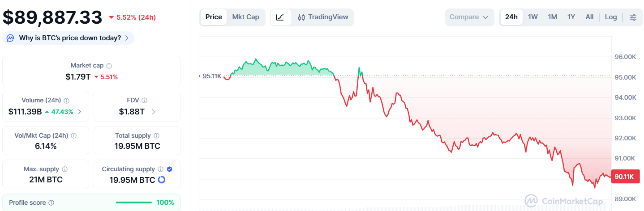Screen dimensions: 644x211
Task: Click Volume (24h) info icon
Action: point(66,101)
